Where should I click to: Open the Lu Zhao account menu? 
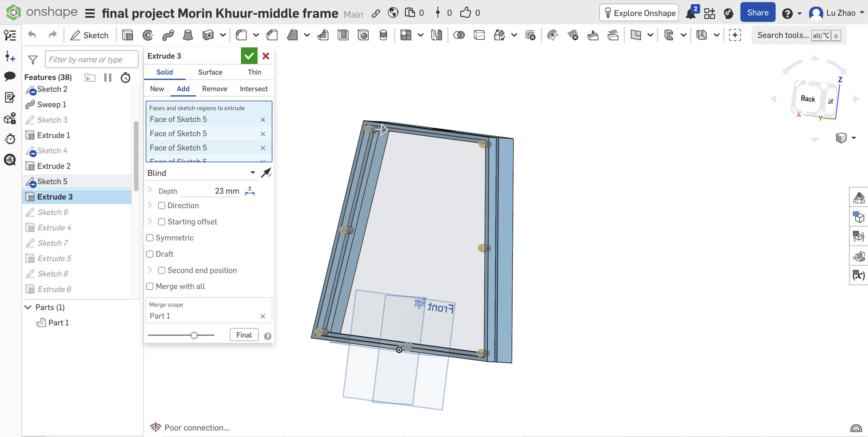(x=836, y=13)
